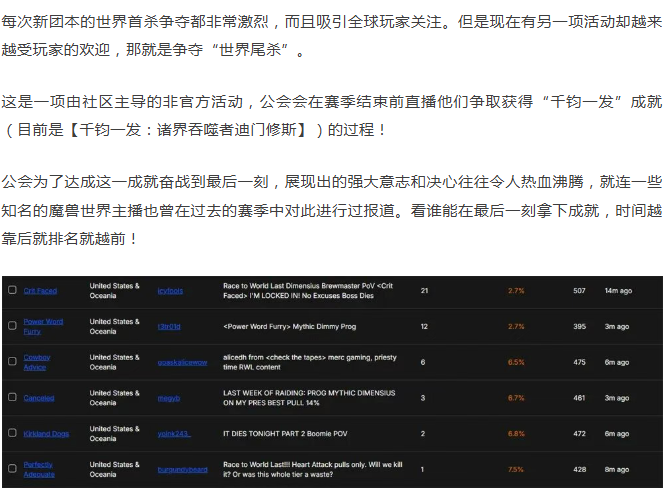This screenshot has width=669, height=488.
Task: Enable the checkbox for Canceled guild
Action: tap(12, 398)
